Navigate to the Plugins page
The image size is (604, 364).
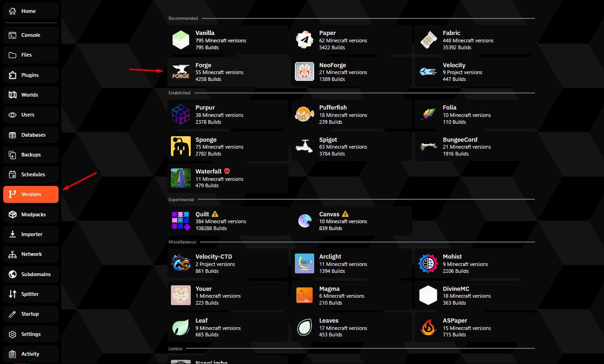coord(31,75)
